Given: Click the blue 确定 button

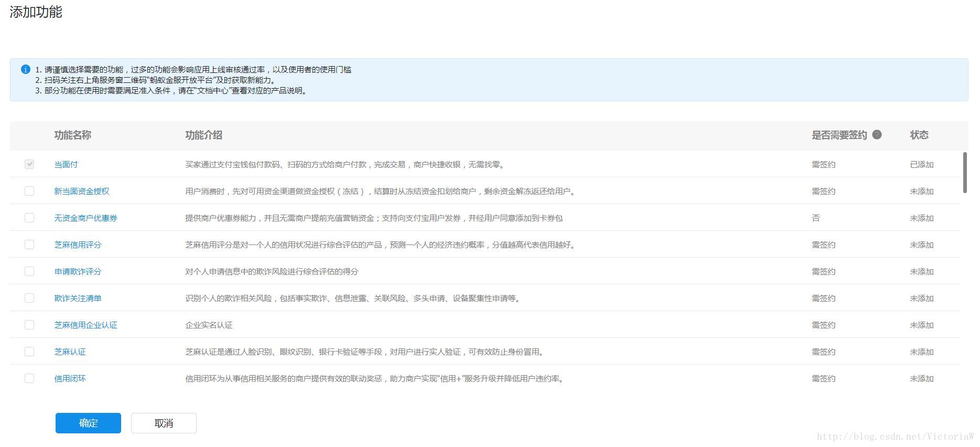Looking at the screenshot, I should tap(88, 423).
